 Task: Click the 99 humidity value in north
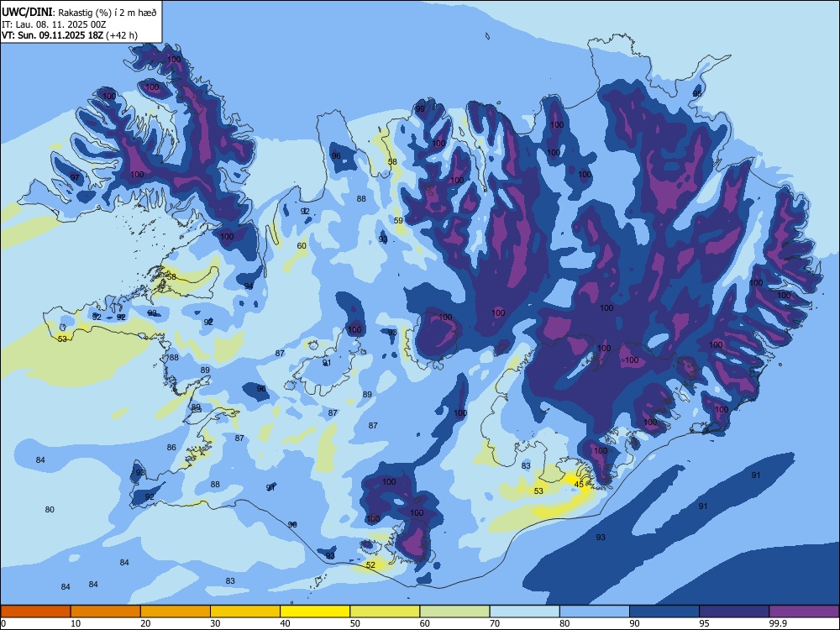pos(420,108)
